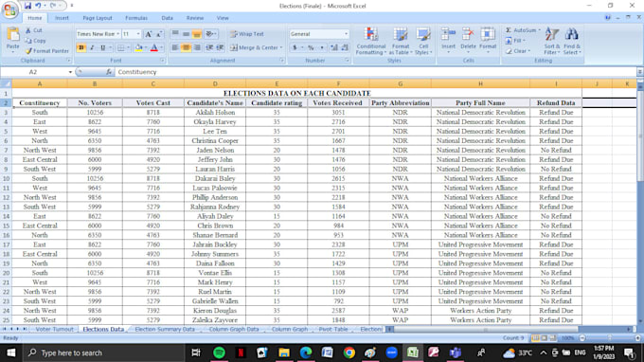Screen dimensions: 644x362
Task: Open Fill Color palette arrow
Action: click(146, 47)
